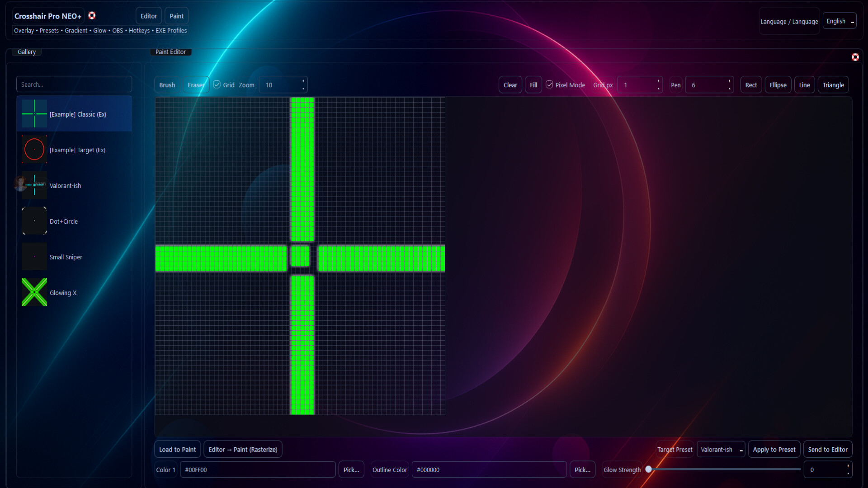Load the Valorant-ish preset icon
Viewport: 868px width, 488px height.
click(34, 185)
